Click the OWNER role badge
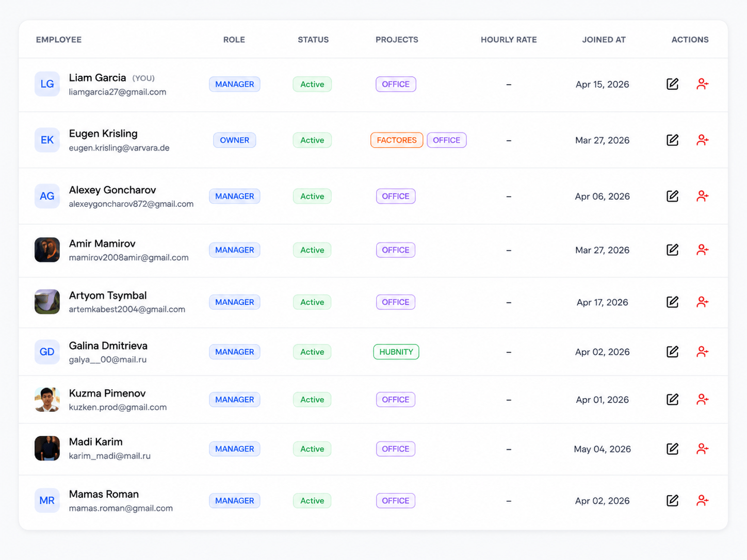747x560 pixels. (235, 140)
